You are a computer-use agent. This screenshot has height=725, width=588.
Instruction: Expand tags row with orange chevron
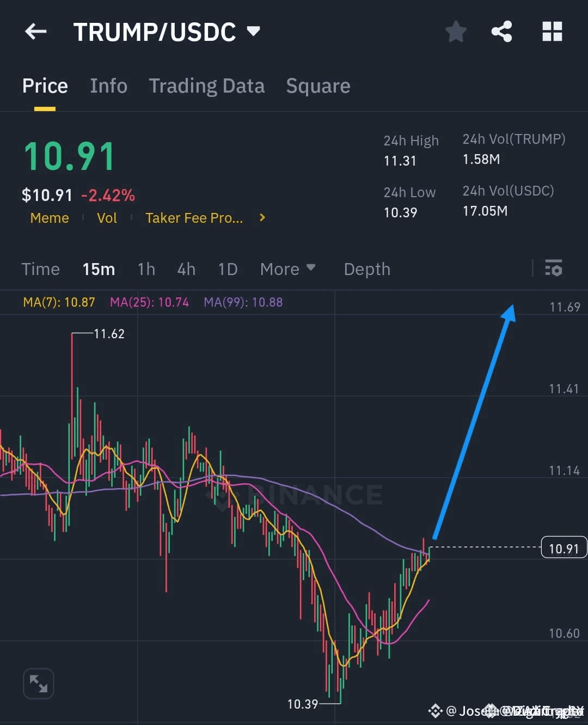pyautogui.click(x=262, y=217)
